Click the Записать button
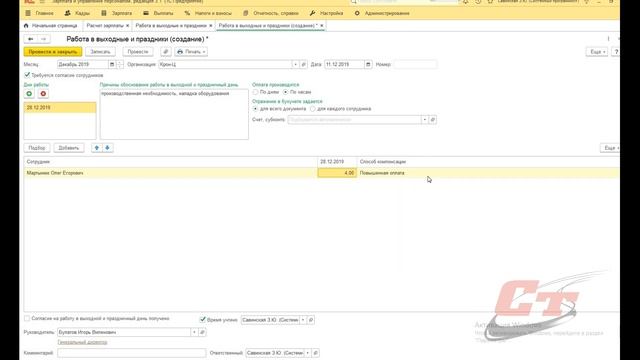Image resolution: width=640 pixels, height=360 pixels. (x=100, y=52)
